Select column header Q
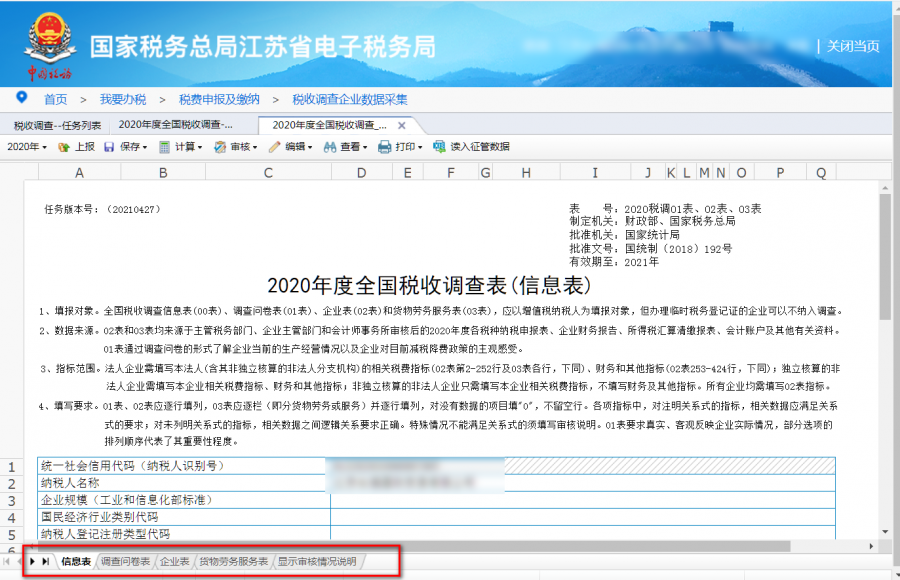This screenshot has width=900, height=580. point(821,173)
